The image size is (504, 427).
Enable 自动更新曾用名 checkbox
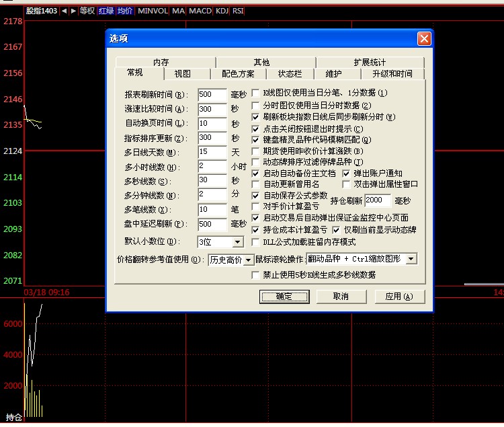256,184
